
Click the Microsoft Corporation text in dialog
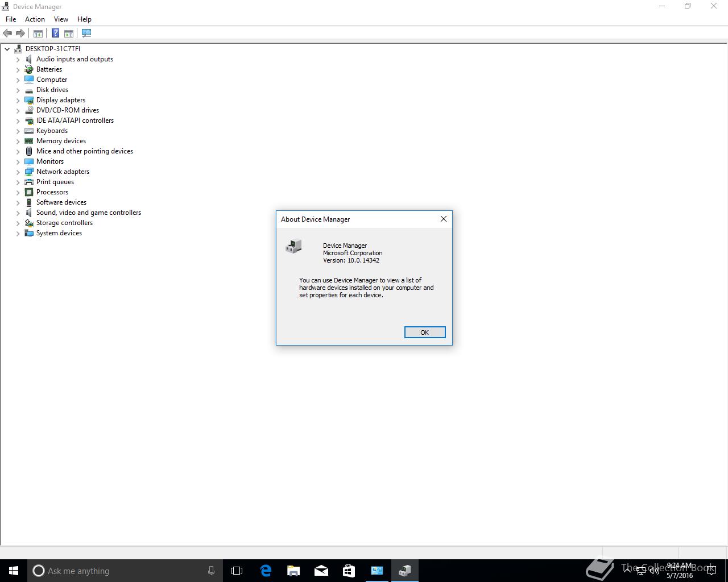[x=353, y=253]
